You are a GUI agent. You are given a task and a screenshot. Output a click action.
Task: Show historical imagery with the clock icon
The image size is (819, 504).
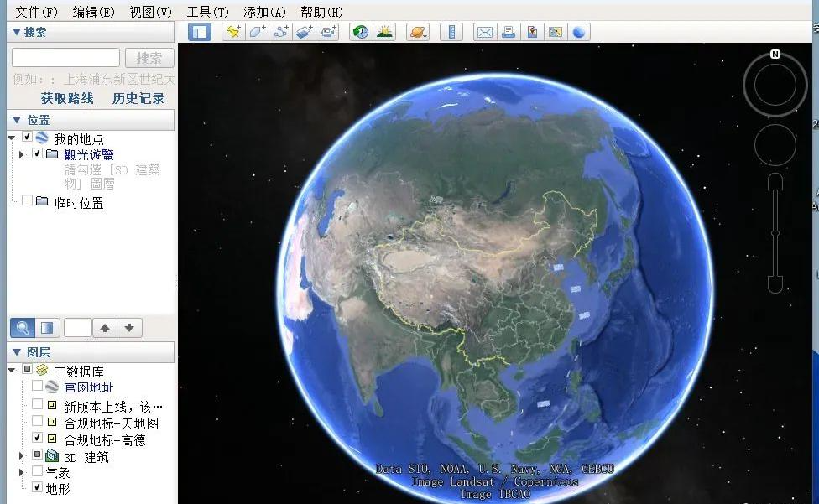(x=360, y=32)
